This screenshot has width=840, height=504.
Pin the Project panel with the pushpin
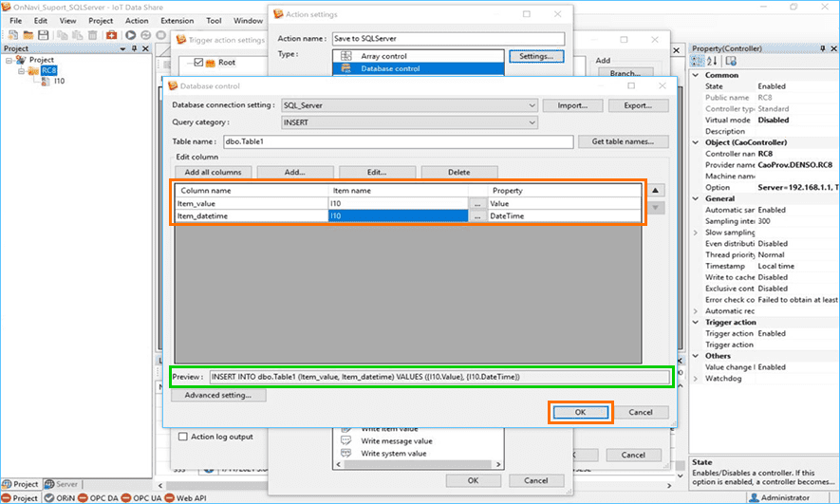135,48
